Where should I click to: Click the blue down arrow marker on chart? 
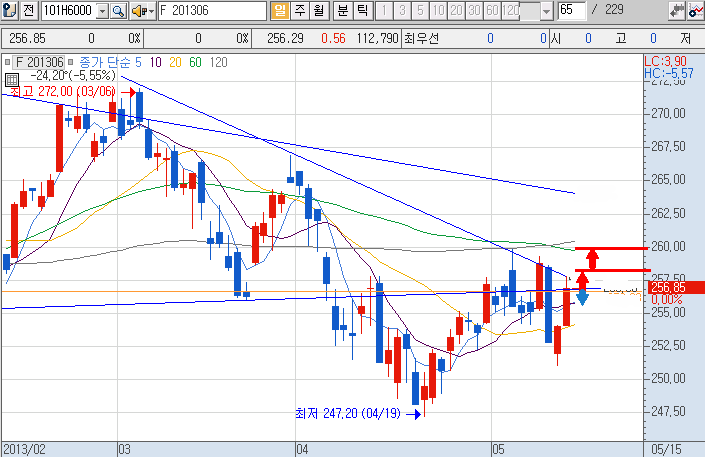tap(581, 296)
